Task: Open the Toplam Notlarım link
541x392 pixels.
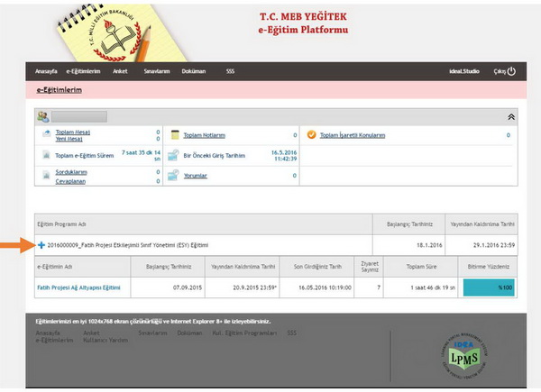Action: 205,135
